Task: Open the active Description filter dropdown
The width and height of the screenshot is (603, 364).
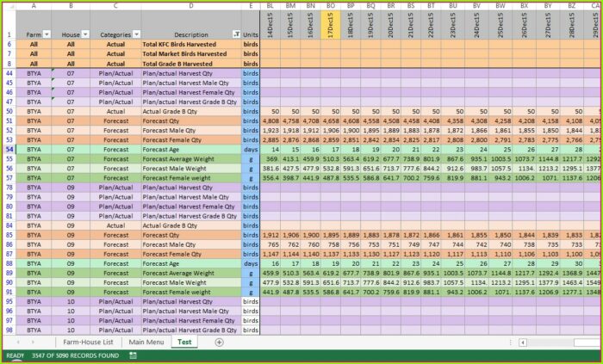Action: 237,34
